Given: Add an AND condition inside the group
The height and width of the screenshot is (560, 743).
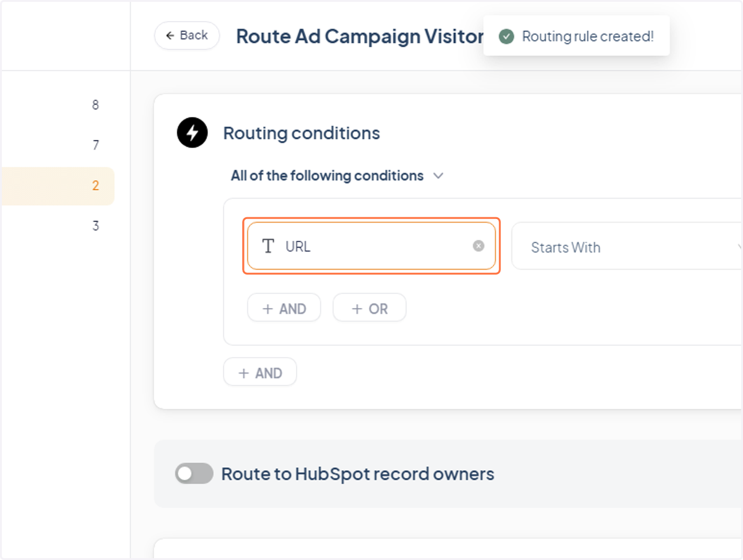Looking at the screenshot, I should (284, 308).
